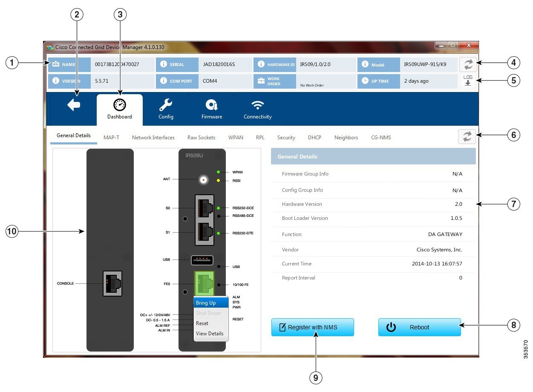Click the DA GATEWAY function value

pos(445,234)
